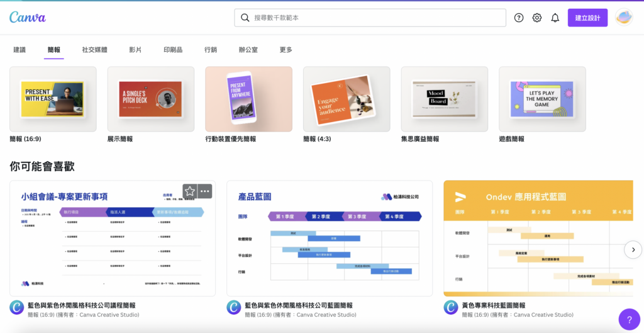644x333 pixels.
Task: Open the 影片 tab
Action: click(135, 50)
